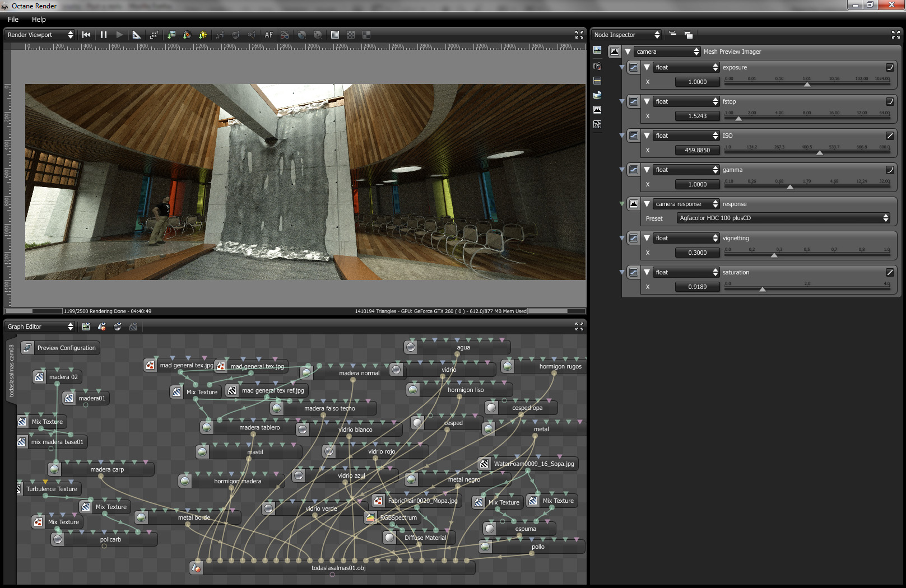Select the madera 02 texture node
Screen dimensions: 906x588
click(x=58, y=377)
